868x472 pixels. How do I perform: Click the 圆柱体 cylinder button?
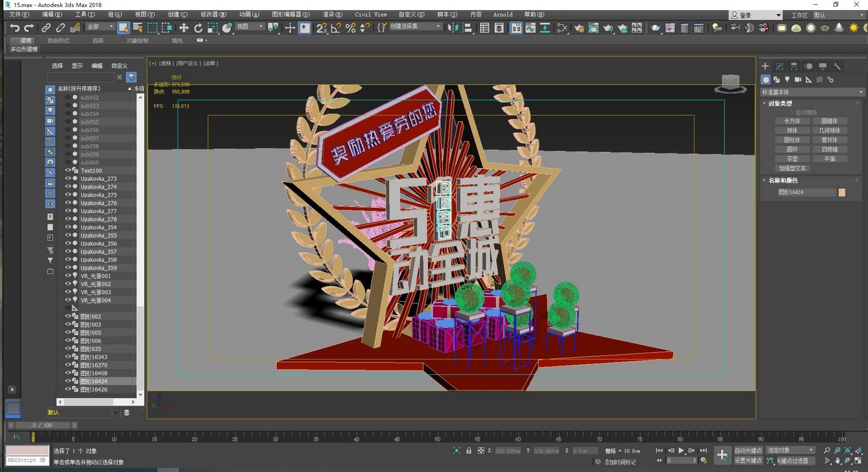pyautogui.click(x=792, y=140)
